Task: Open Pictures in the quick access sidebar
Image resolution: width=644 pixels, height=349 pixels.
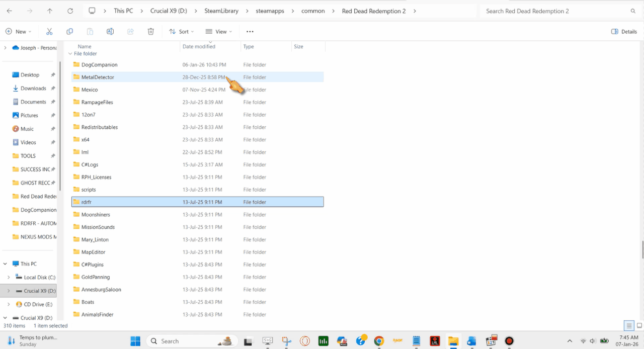Action: [x=29, y=116]
